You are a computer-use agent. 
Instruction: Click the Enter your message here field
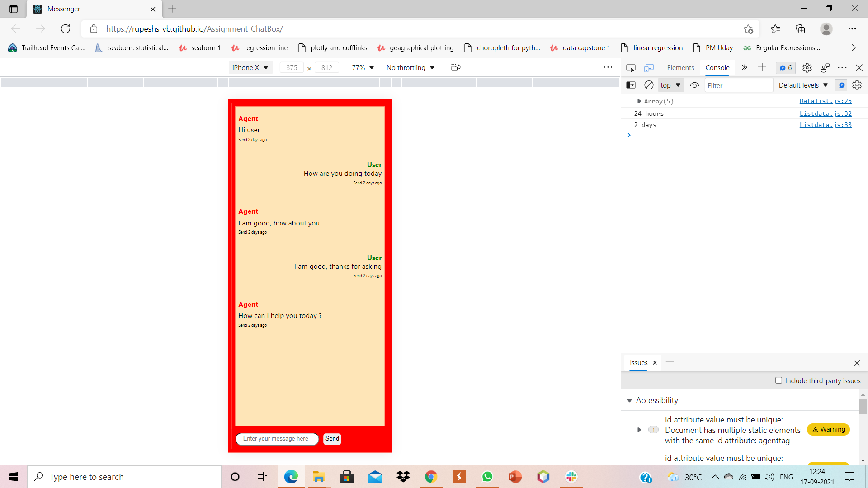(x=277, y=439)
